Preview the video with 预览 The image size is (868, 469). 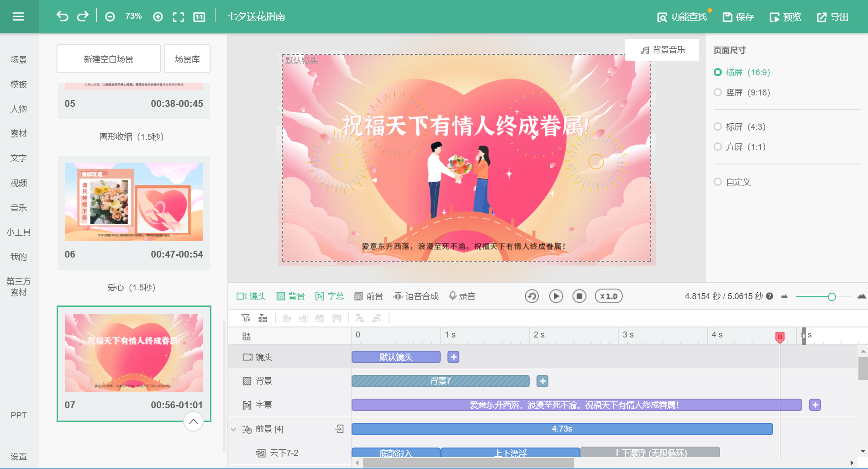pos(785,17)
